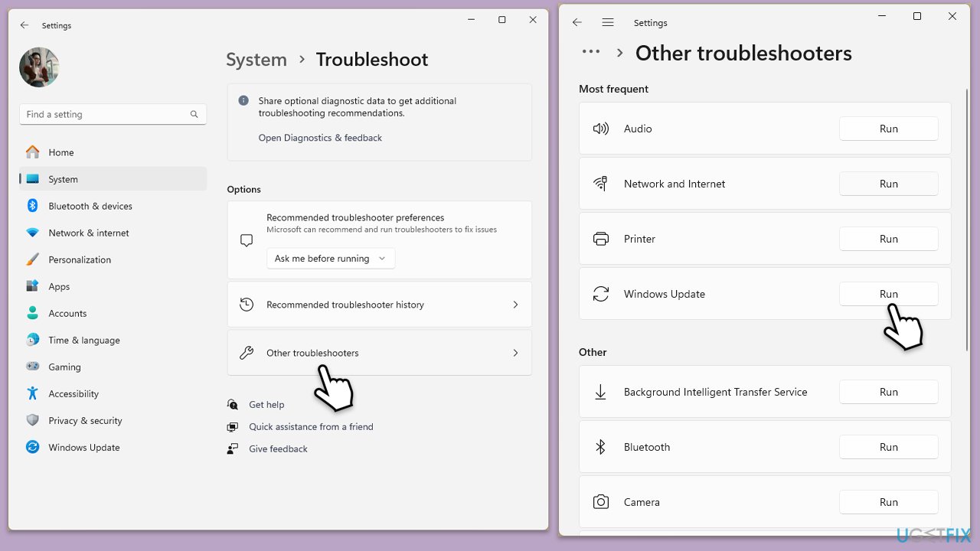Open Personalization settings

pyautogui.click(x=113, y=259)
